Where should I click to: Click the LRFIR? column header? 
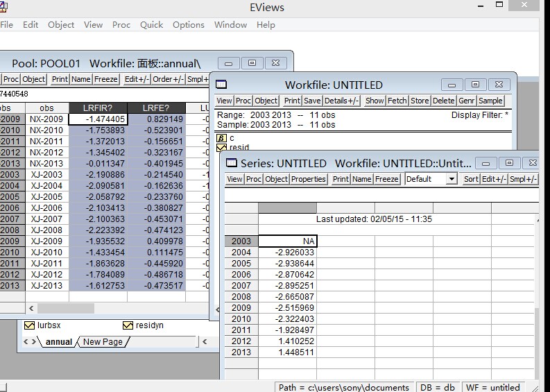98,108
